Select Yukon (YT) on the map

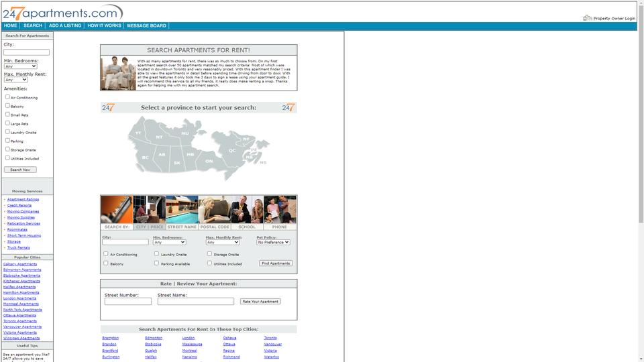(138, 133)
